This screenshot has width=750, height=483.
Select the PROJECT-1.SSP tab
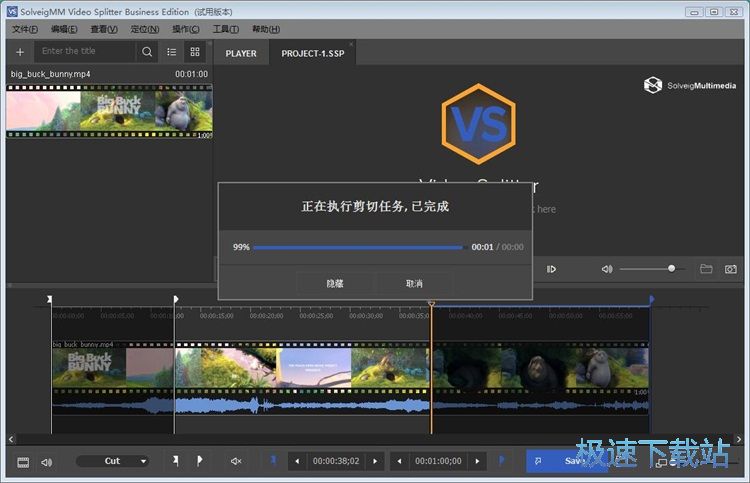312,54
